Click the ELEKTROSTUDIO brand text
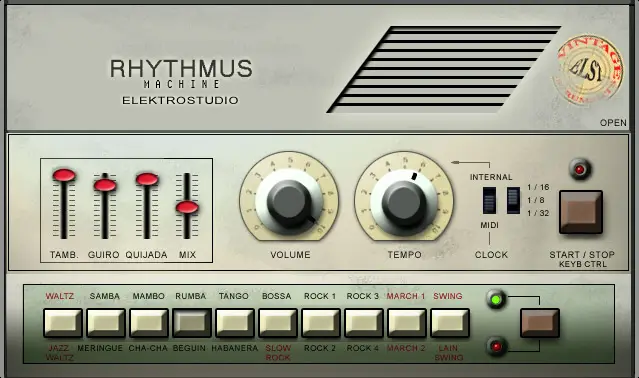Image resolution: width=639 pixels, height=378 pixels. [180, 100]
